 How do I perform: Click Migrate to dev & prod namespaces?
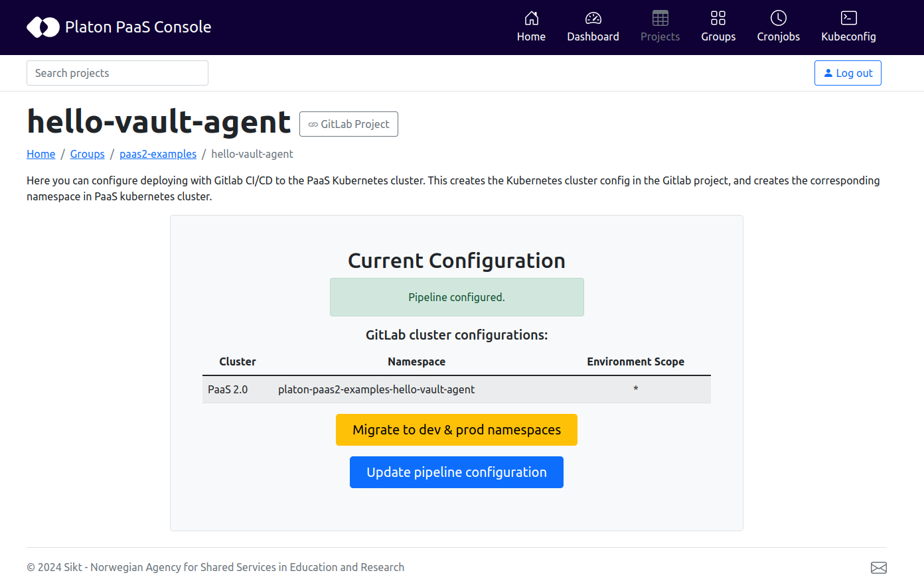point(457,430)
